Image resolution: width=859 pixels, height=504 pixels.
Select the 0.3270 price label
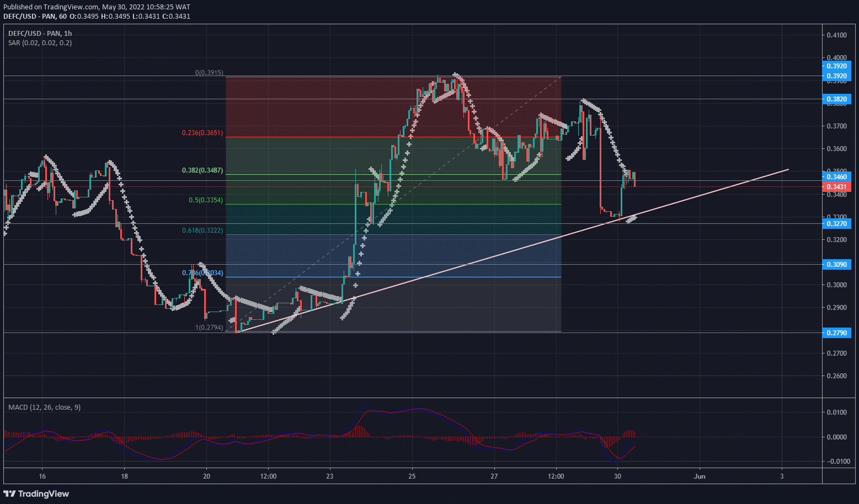836,224
